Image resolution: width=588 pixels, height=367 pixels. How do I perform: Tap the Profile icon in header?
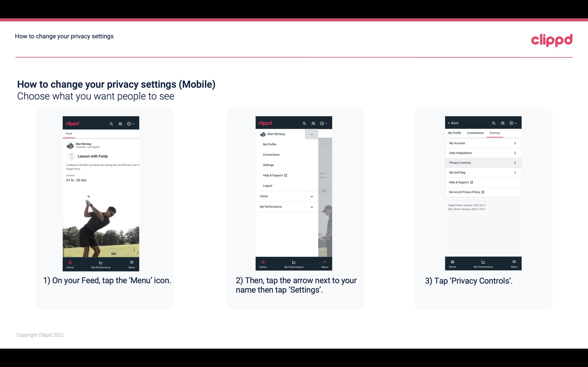(120, 123)
